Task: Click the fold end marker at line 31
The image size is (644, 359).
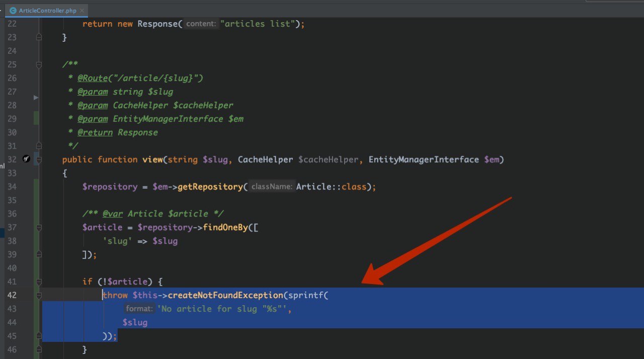Action: point(39,146)
